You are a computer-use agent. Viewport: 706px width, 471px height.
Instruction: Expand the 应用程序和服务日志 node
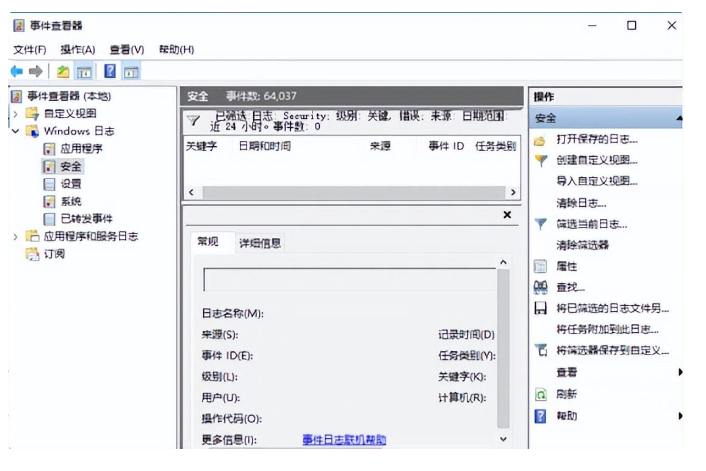(x=15, y=236)
